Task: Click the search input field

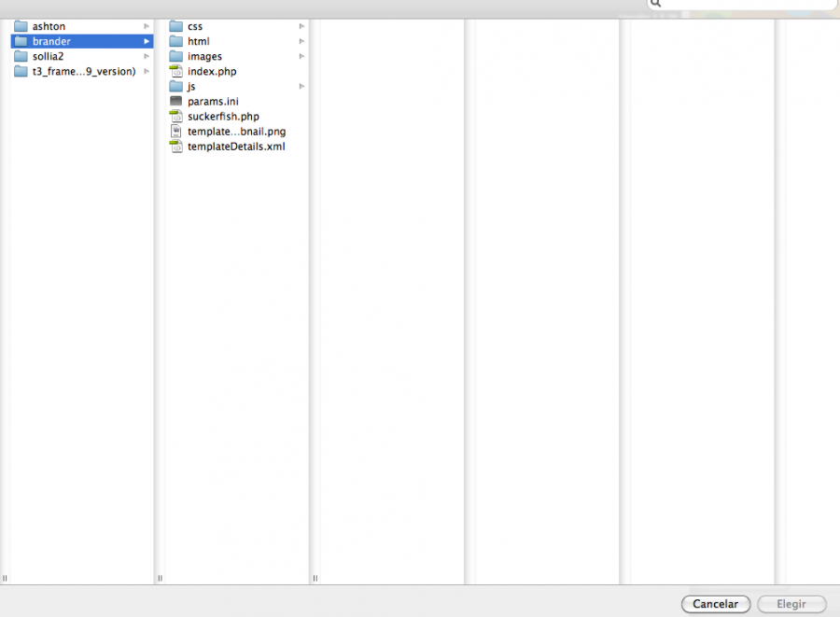Action: tap(743, 4)
